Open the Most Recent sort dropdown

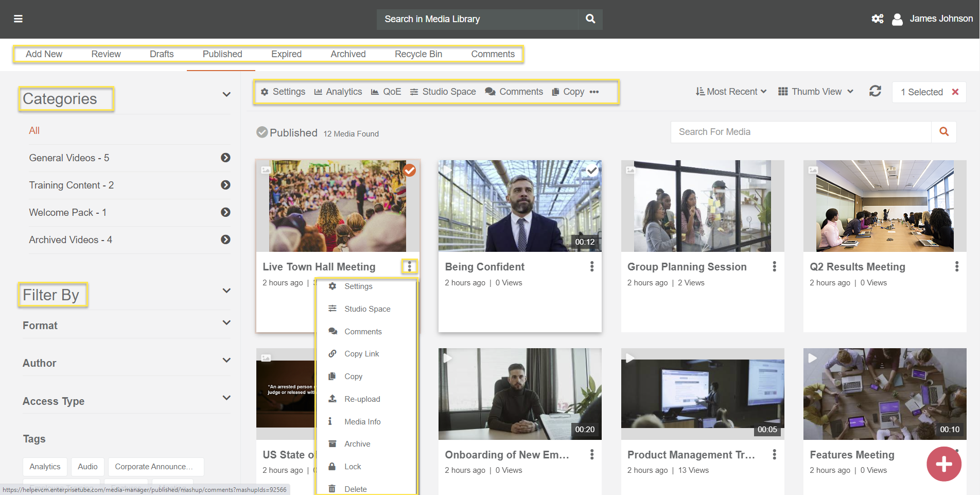click(731, 92)
